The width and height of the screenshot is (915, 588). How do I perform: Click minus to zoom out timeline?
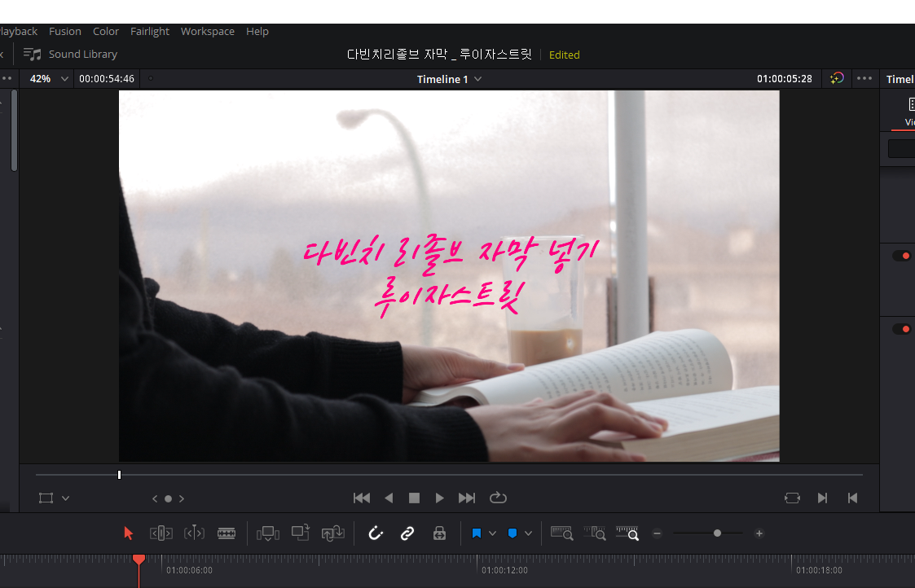pyautogui.click(x=657, y=533)
